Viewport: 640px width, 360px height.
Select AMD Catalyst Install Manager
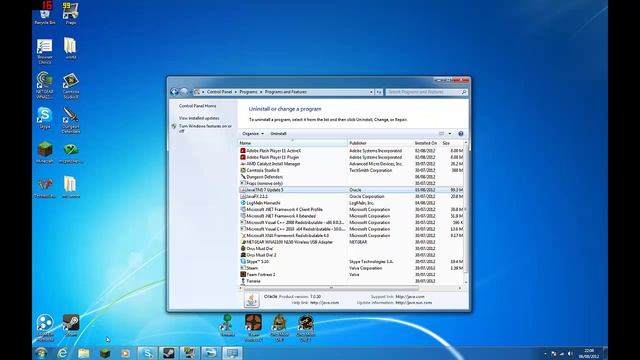pos(351,164)
